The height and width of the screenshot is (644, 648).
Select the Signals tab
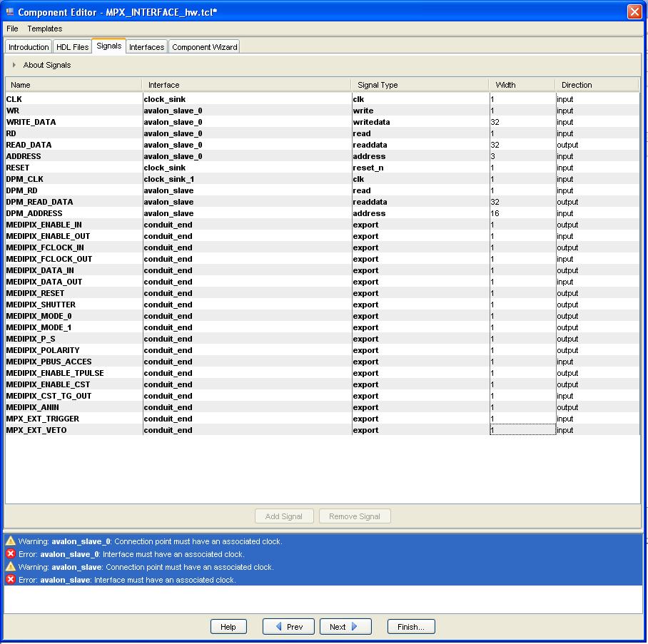tap(108, 46)
